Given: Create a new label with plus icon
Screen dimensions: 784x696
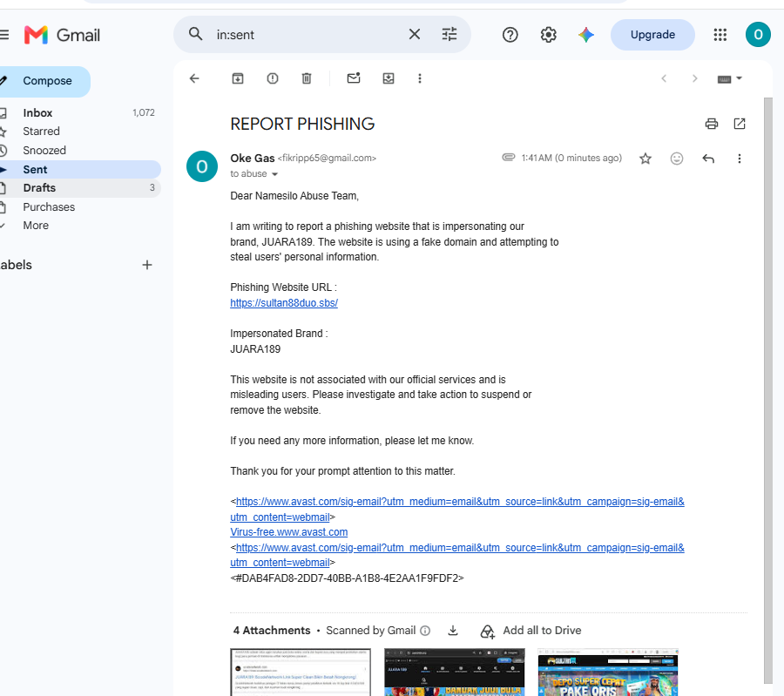Looking at the screenshot, I should tap(147, 265).
